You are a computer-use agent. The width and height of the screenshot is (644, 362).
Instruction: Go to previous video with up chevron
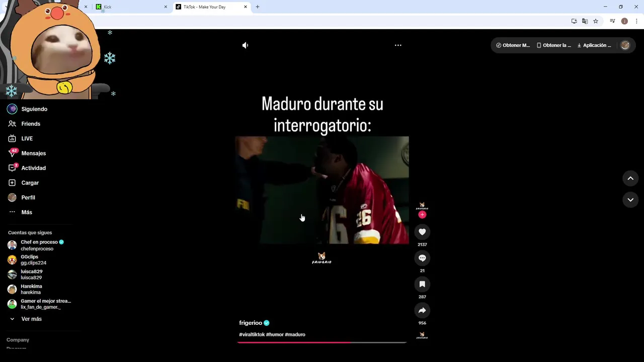(630, 178)
